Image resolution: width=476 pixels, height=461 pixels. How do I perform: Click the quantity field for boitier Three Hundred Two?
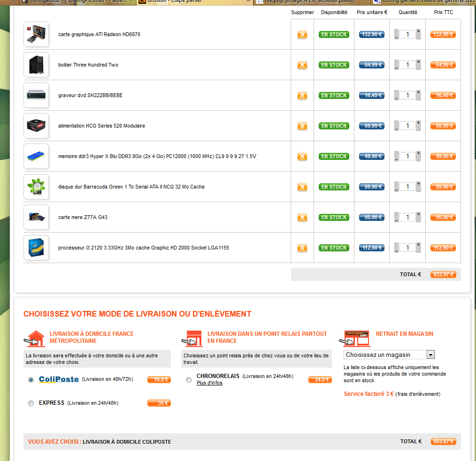[x=407, y=65]
